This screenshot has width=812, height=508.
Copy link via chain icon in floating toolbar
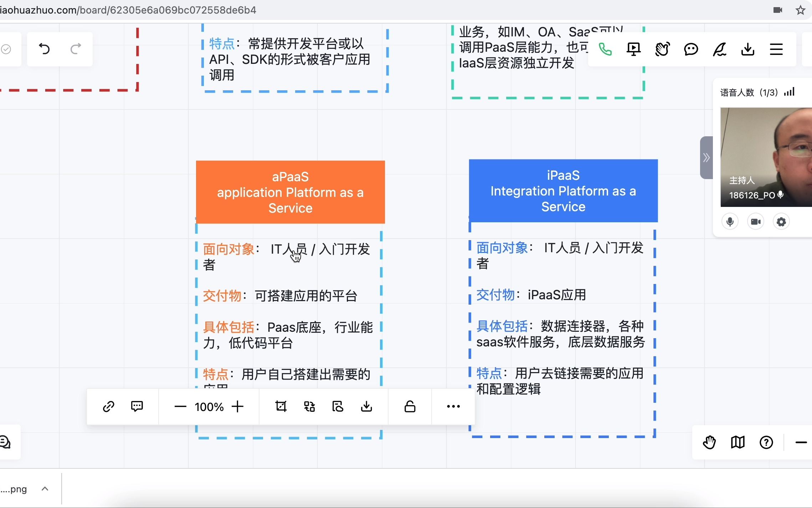point(108,407)
